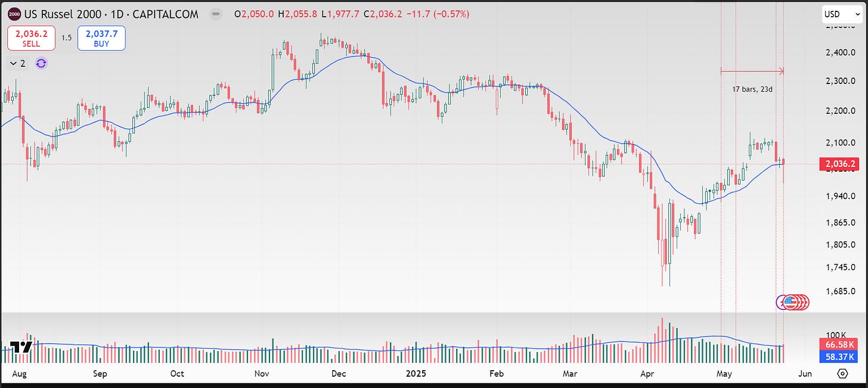Click the Nov label on time axis
Image resolution: width=868 pixels, height=388 pixels.
[262, 374]
